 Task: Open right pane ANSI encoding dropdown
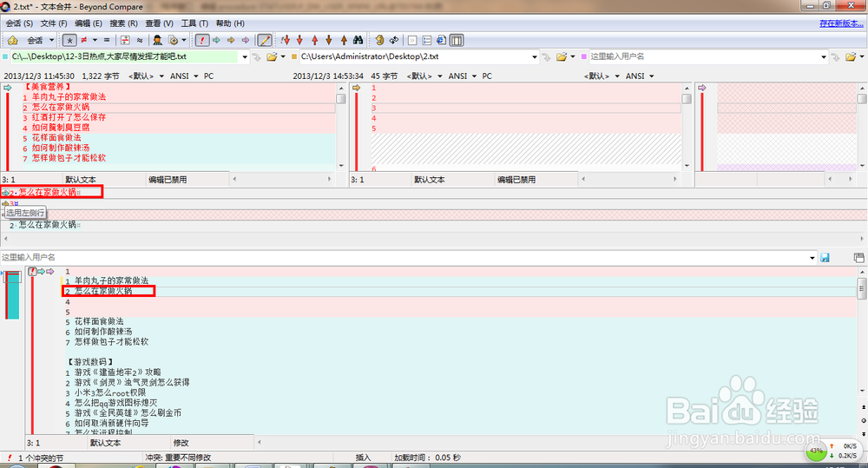click(652, 76)
